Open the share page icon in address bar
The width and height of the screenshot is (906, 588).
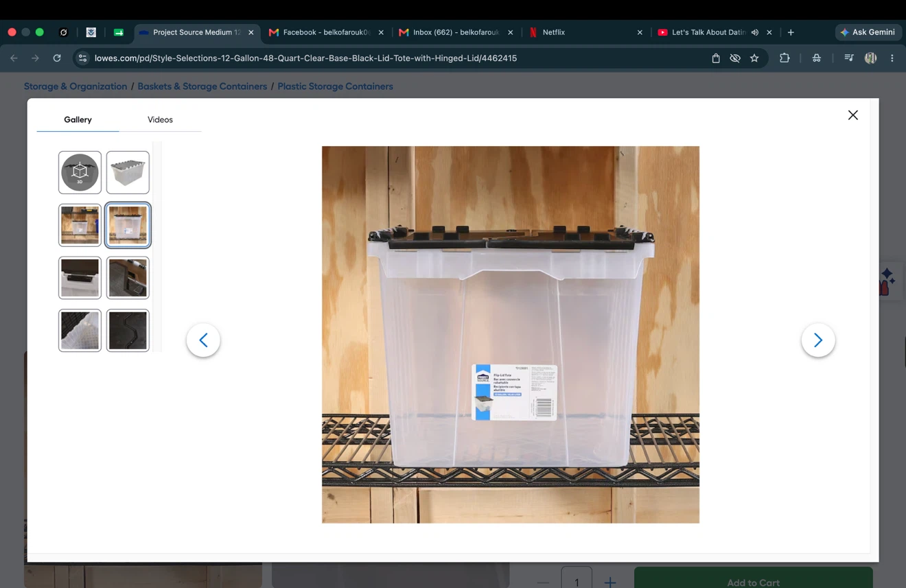[715, 58]
